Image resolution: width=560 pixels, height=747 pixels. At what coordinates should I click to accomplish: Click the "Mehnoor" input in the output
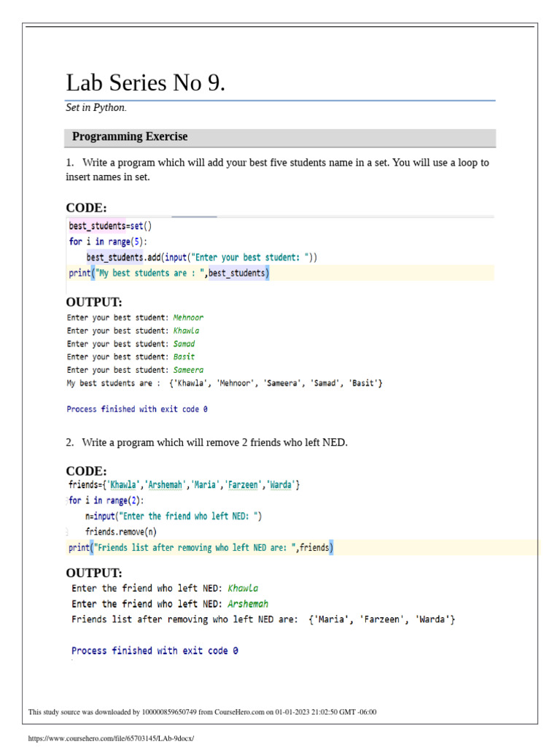click(188, 317)
